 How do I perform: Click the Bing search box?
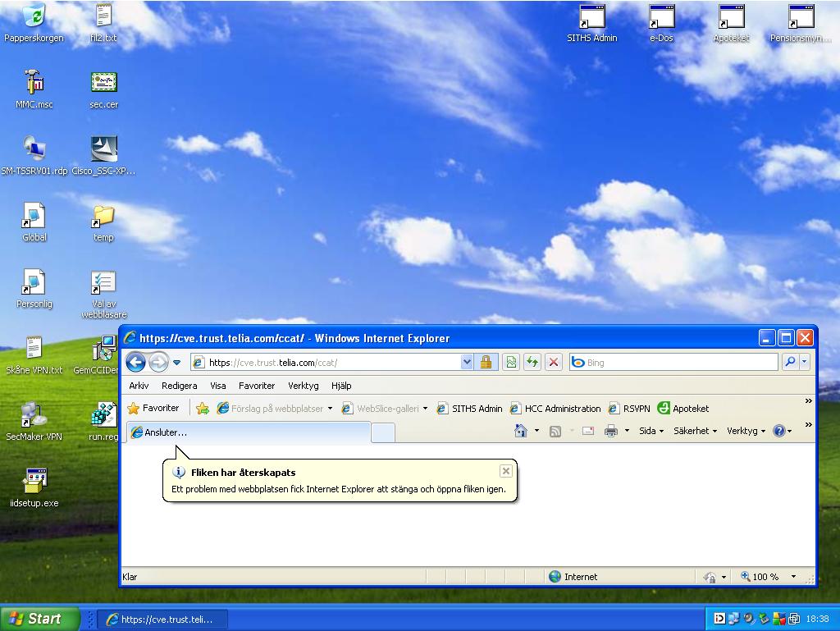[x=674, y=363]
